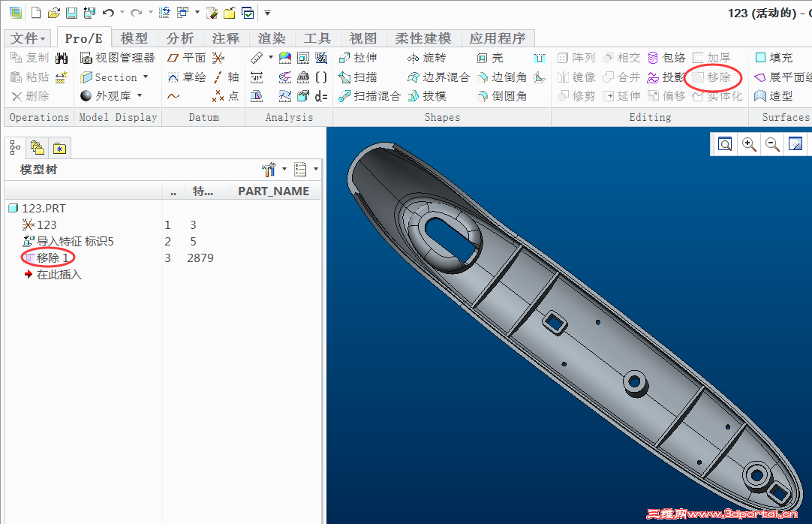Open quick access toolbar customize arrow
This screenshot has height=524, width=812.
(x=268, y=13)
